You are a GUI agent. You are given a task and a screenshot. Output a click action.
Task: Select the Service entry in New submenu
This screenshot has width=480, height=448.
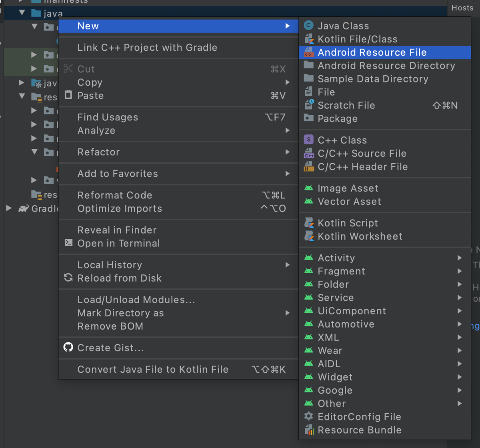(385, 297)
